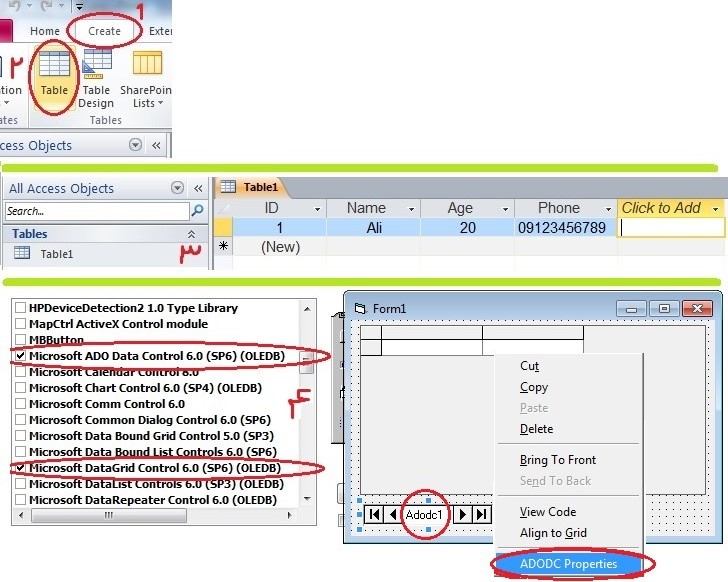Image resolution: width=728 pixels, height=582 pixels.
Task: Collapse the Tables group in navigation pane
Action: (x=192, y=234)
